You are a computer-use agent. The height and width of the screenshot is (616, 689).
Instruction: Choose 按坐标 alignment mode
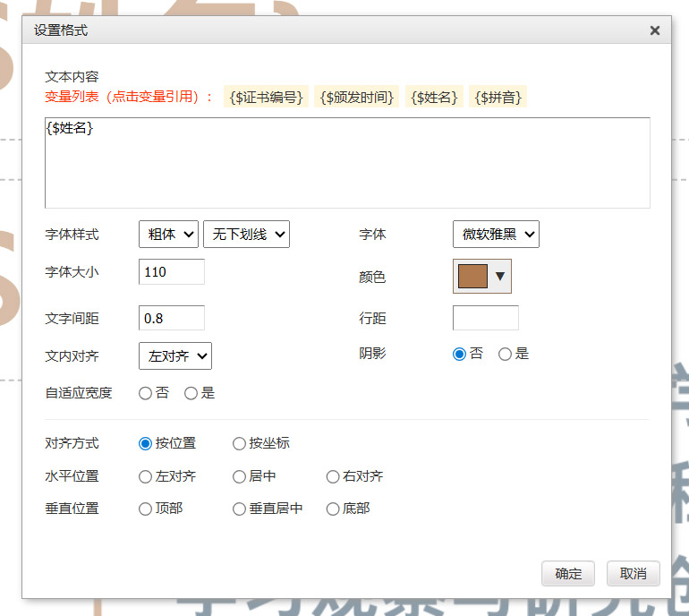coord(239,443)
